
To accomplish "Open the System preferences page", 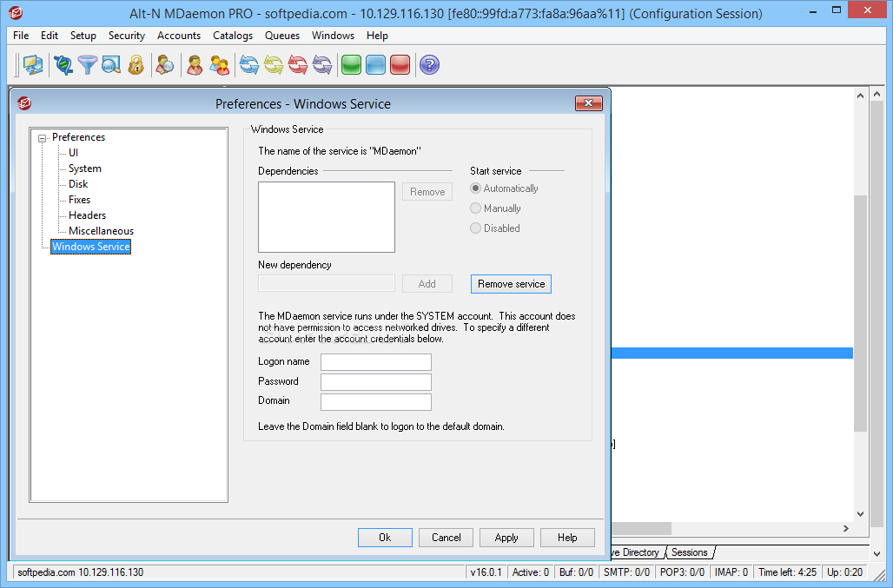I will point(85,168).
